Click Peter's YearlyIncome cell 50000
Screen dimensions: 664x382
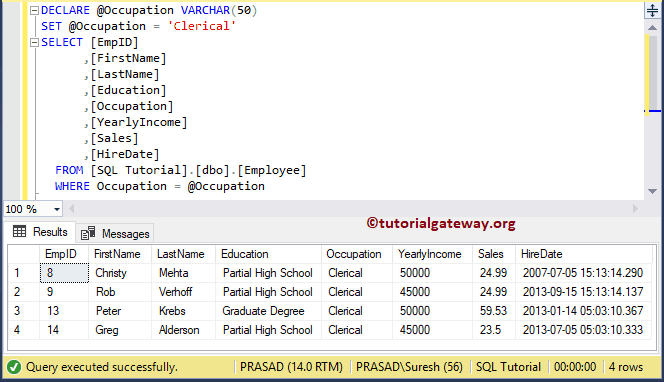coord(432,311)
